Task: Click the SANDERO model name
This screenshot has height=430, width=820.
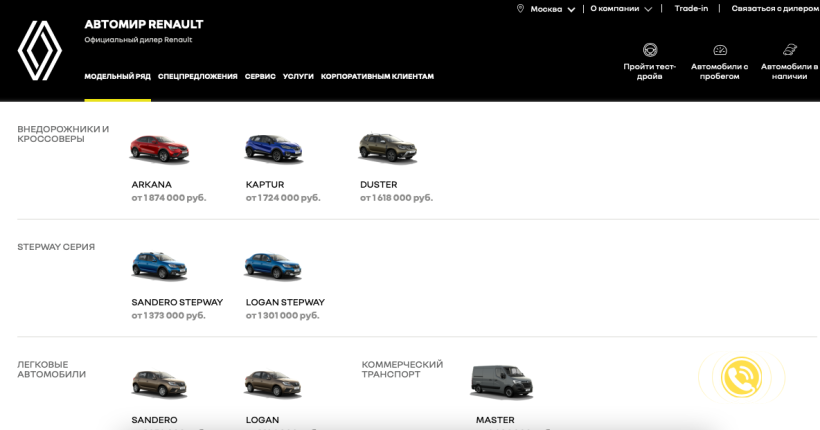Action: click(154, 420)
